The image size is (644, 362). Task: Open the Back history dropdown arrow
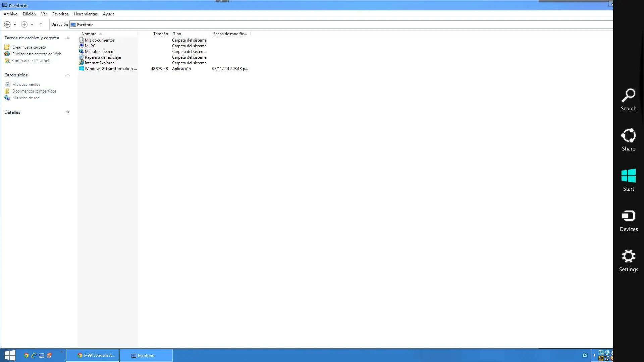[x=15, y=24]
